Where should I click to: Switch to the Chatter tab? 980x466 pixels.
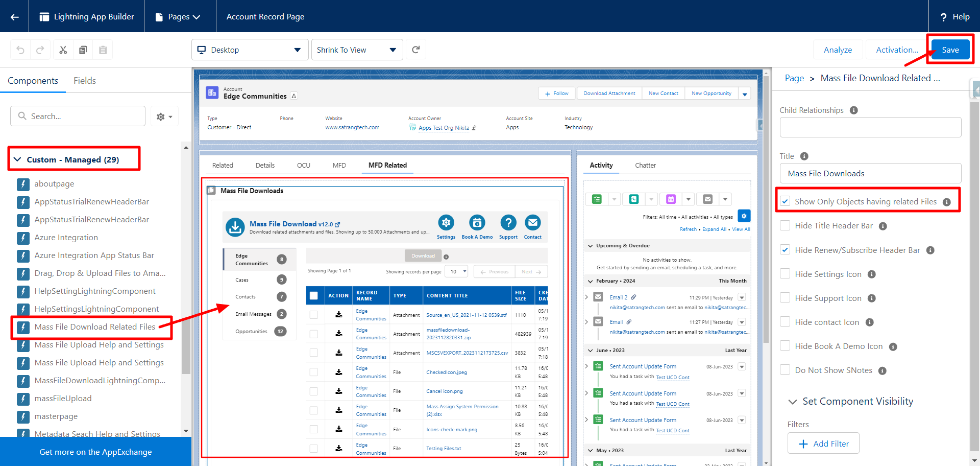pyautogui.click(x=645, y=165)
